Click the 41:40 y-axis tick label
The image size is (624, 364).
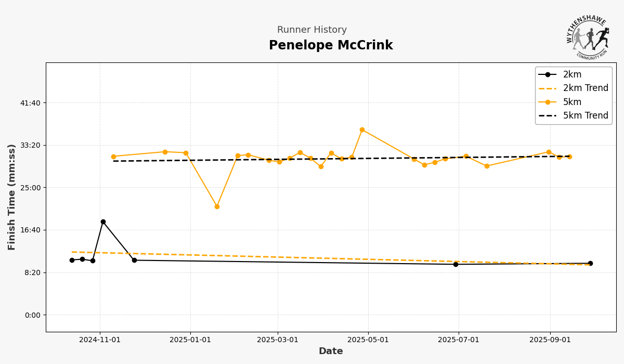(x=30, y=103)
